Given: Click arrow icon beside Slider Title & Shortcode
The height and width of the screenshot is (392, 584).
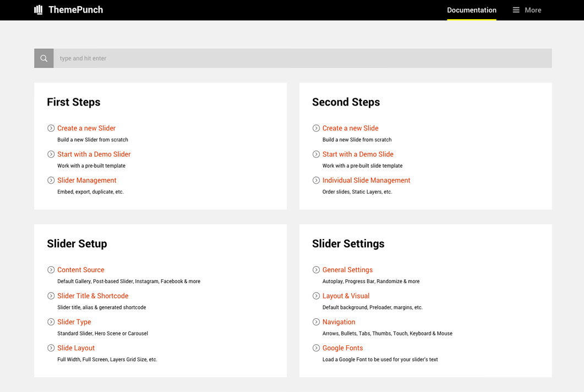Looking at the screenshot, I should pos(51,296).
